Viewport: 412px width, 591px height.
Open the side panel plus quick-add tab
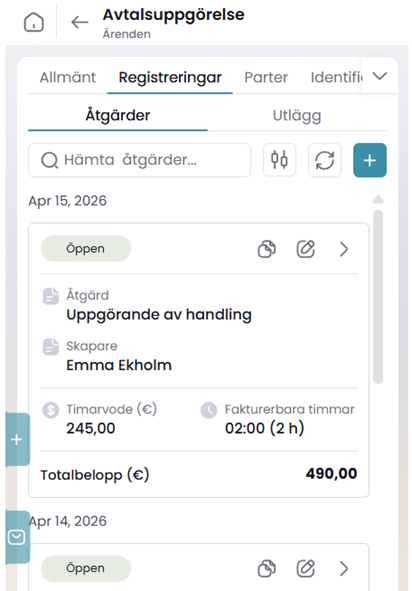[x=17, y=439]
